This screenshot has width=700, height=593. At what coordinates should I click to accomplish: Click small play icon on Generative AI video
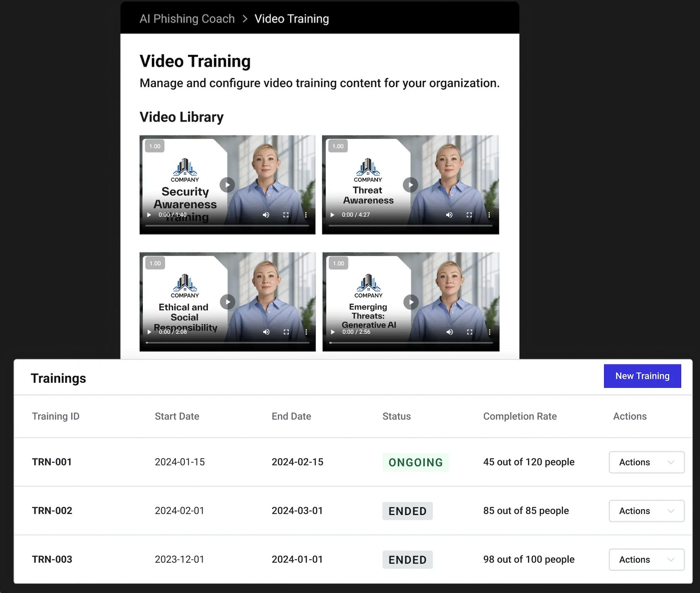333,332
